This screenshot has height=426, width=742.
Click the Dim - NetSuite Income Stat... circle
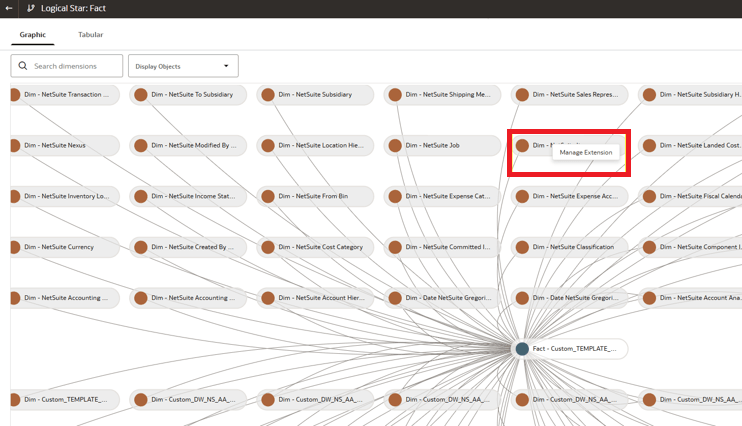[x=141, y=196]
